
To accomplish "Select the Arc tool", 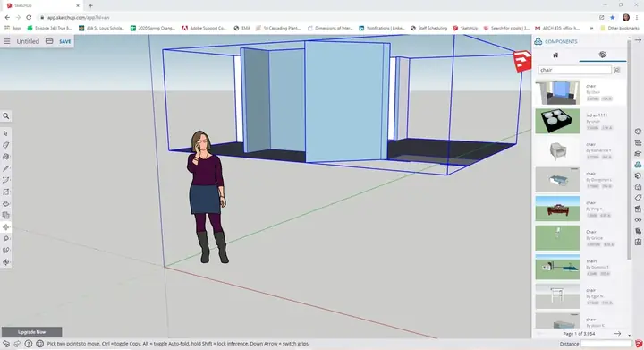I will click(x=6, y=180).
